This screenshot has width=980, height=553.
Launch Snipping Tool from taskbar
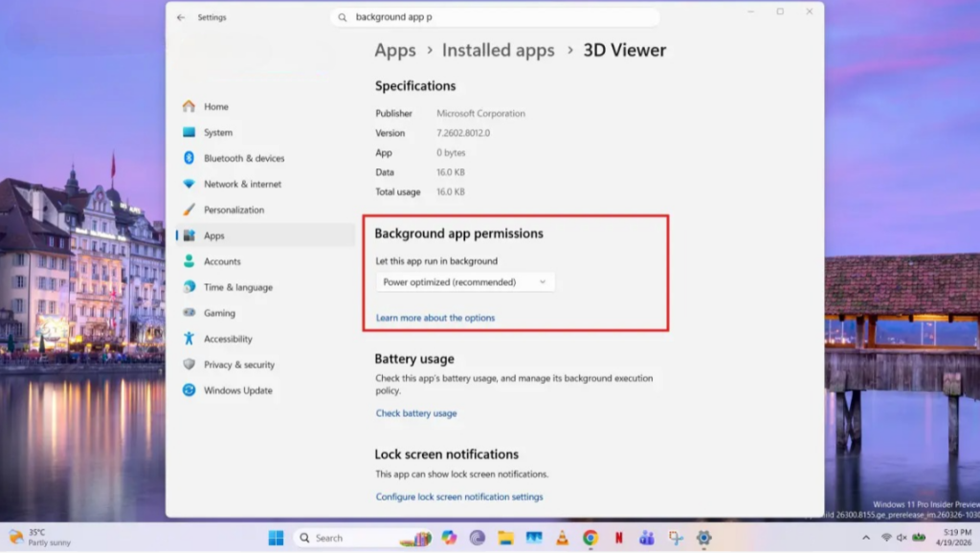(676, 538)
